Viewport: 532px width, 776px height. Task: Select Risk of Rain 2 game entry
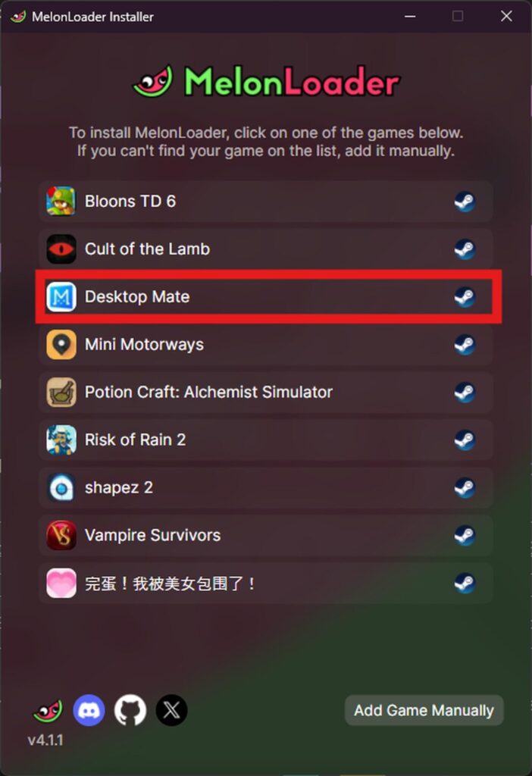pyautogui.click(x=266, y=440)
